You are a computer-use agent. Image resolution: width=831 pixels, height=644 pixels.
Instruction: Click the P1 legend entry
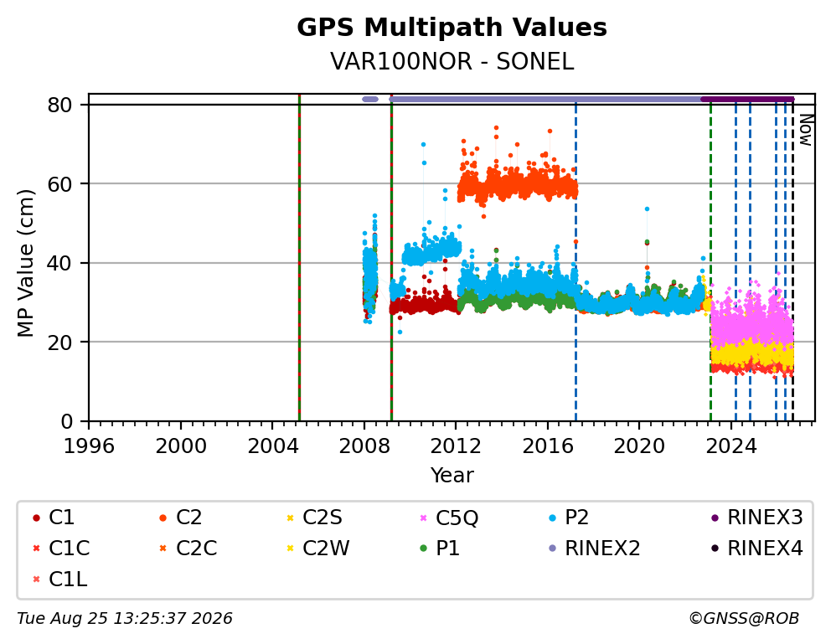pyautogui.click(x=439, y=549)
